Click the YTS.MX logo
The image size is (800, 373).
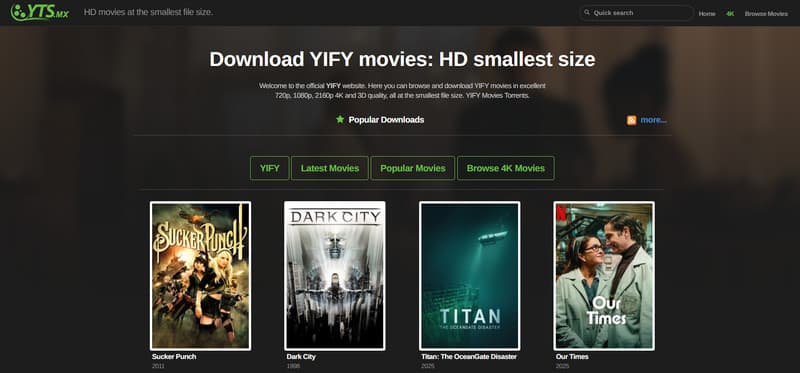(40, 12)
